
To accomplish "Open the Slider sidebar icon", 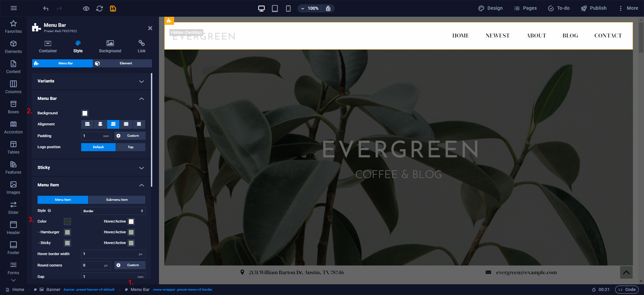I will click(x=13, y=208).
